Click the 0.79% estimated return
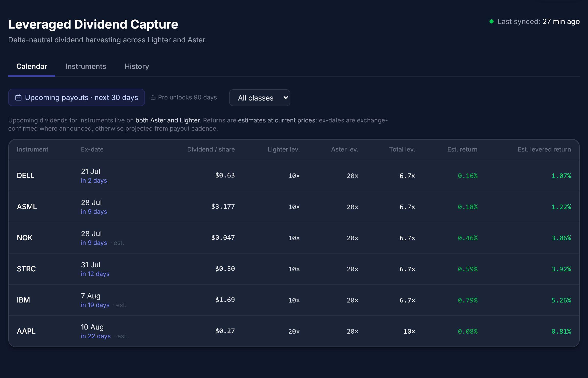 click(x=468, y=300)
